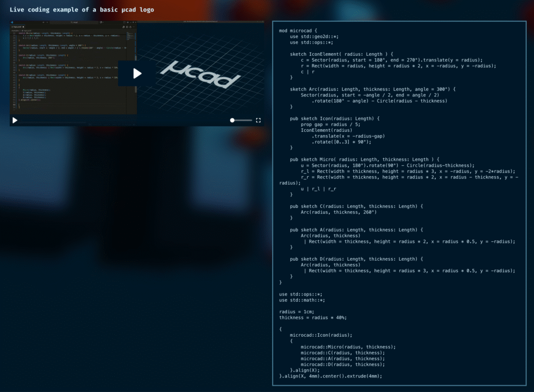The height and width of the screenshot is (392, 534).
Task: Click the VS Code icon in video thumbnail
Action: point(12,23)
